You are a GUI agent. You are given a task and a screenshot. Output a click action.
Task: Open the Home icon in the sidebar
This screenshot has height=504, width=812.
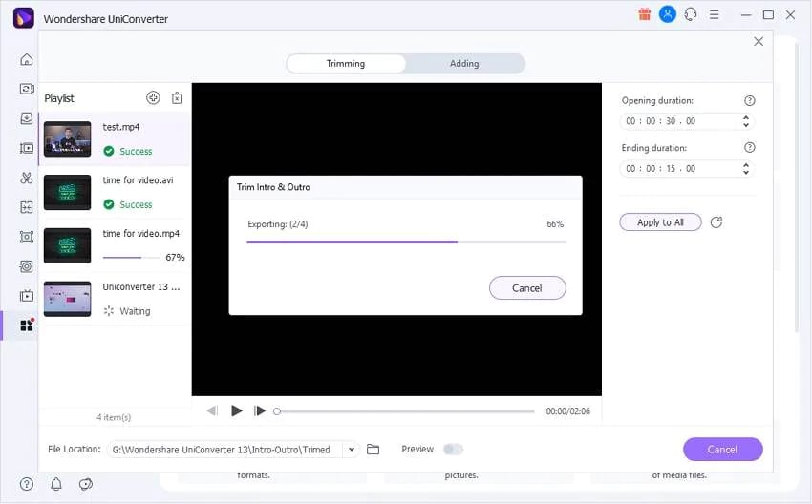27,59
